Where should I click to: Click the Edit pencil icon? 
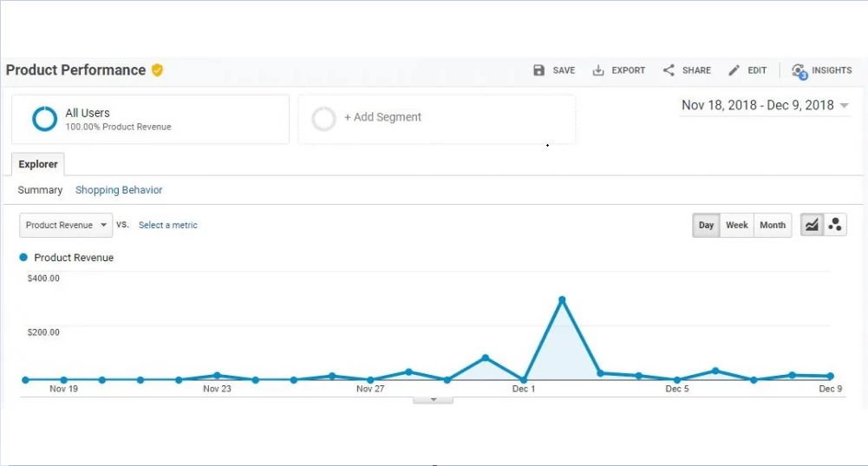point(734,70)
